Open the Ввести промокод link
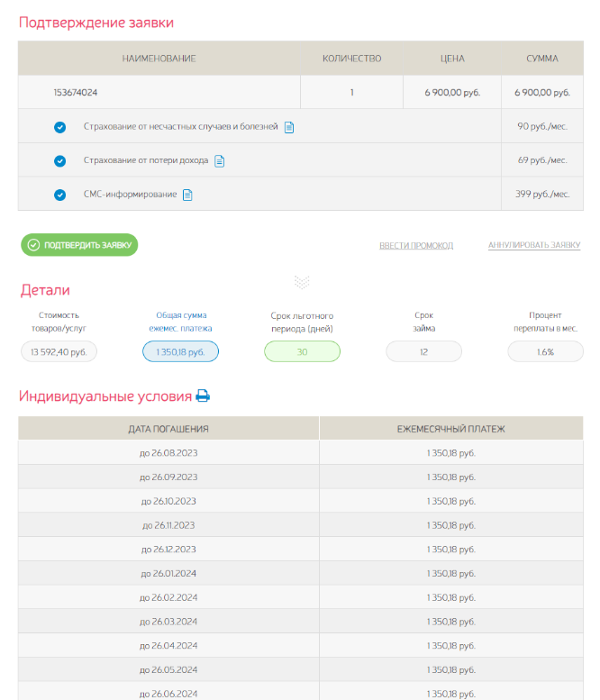 tap(416, 246)
